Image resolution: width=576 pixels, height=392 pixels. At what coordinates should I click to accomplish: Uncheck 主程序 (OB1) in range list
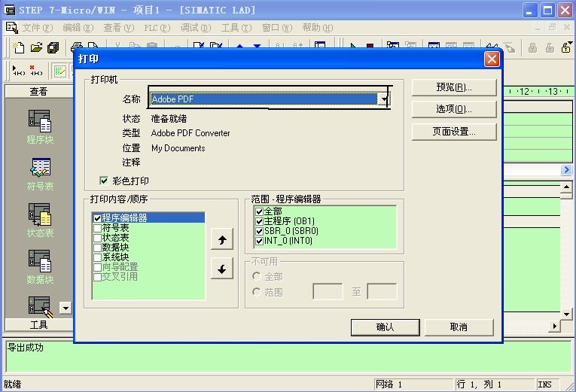click(x=259, y=221)
